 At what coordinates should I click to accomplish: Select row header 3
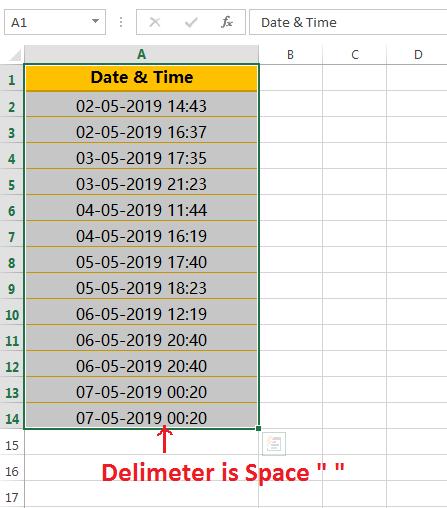[12, 130]
